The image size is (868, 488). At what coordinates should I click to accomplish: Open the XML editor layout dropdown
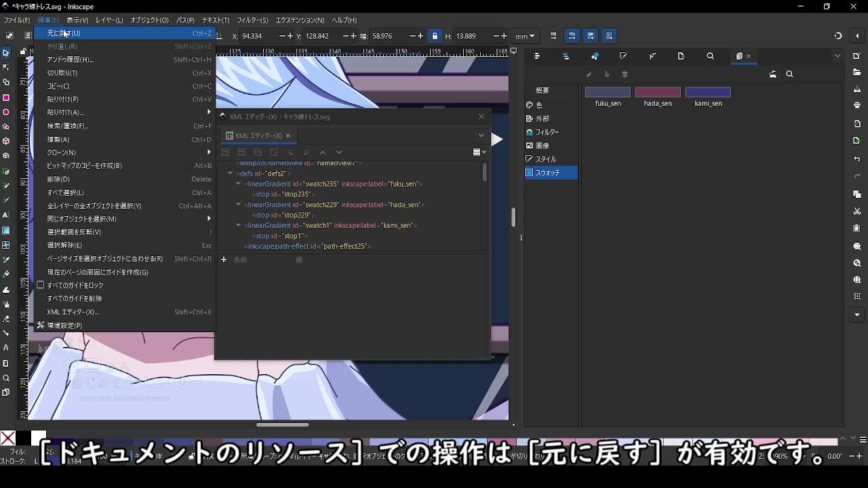pyautogui.click(x=480, y=152)
